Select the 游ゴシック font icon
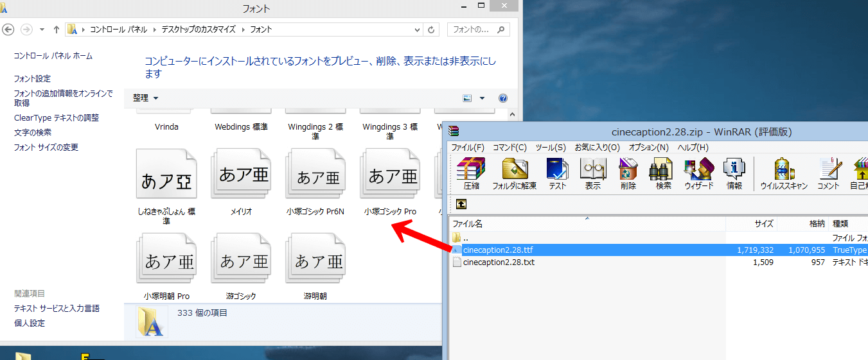Screen dimensions: 868x360 point(241,259)
